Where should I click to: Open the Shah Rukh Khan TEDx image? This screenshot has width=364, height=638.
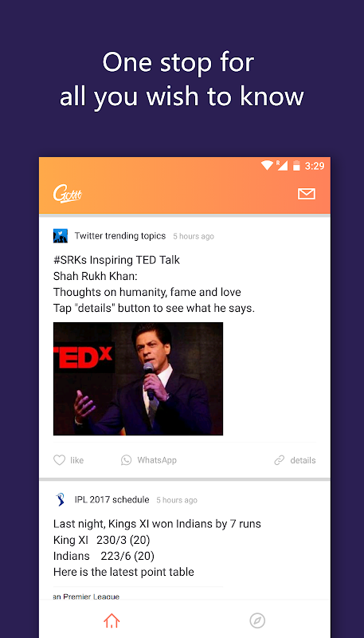tap(138, 379)
